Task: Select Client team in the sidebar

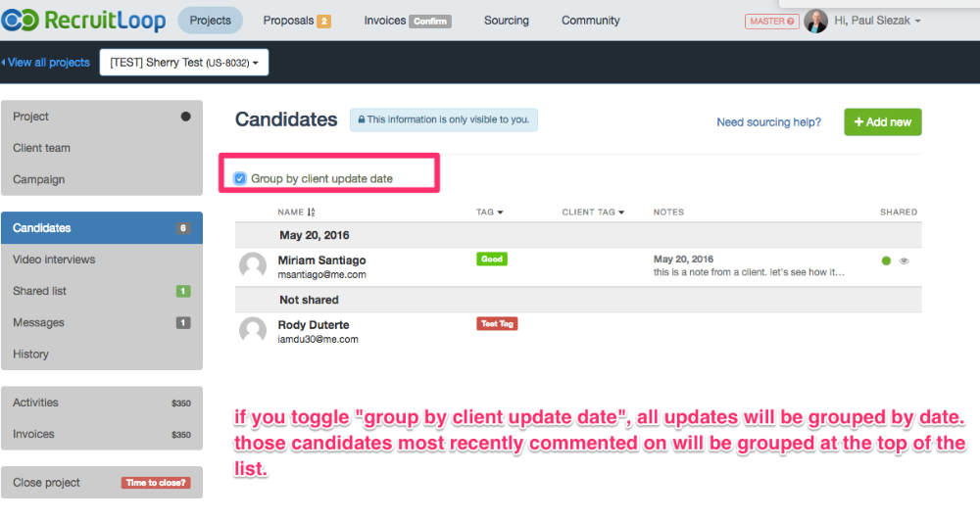Action: click(x=102, y=148)
